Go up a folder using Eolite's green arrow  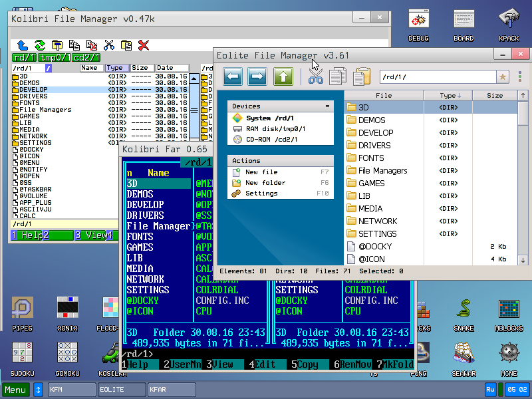pyautogui.click(x=283, y=76)
